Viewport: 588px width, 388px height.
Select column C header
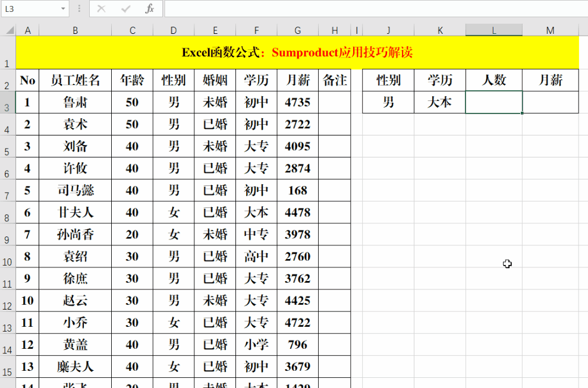pos(133,30)
